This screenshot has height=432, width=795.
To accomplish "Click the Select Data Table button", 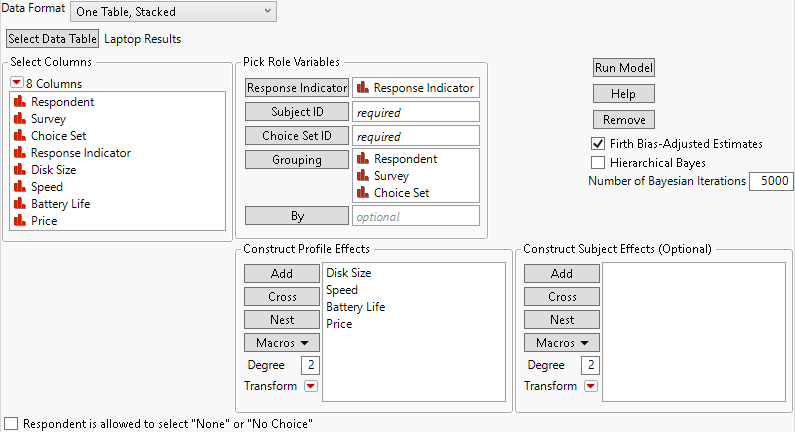I will pyautogui.click(x=53, y=39).
